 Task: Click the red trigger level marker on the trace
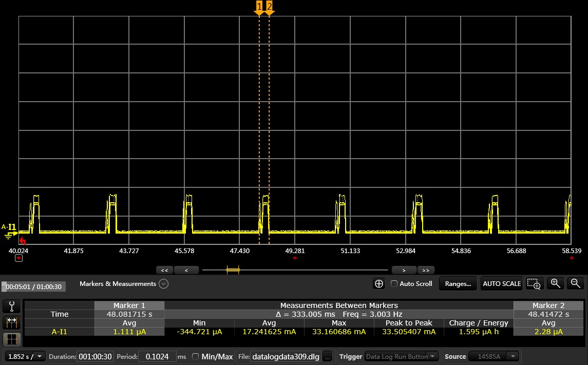point(23,241)
